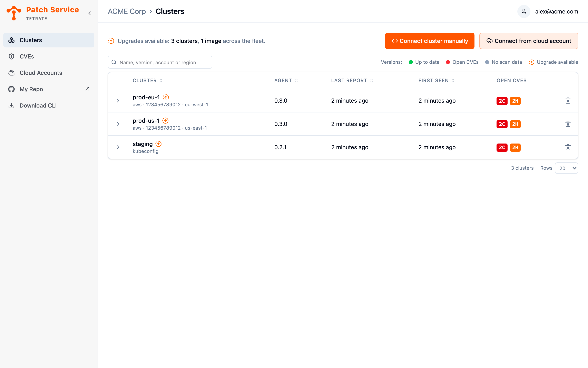This screenshot has width=588, height=368.
Task: Click the 2C critical badge for staging
Action: pyautogui.click(x=502, y=147)
